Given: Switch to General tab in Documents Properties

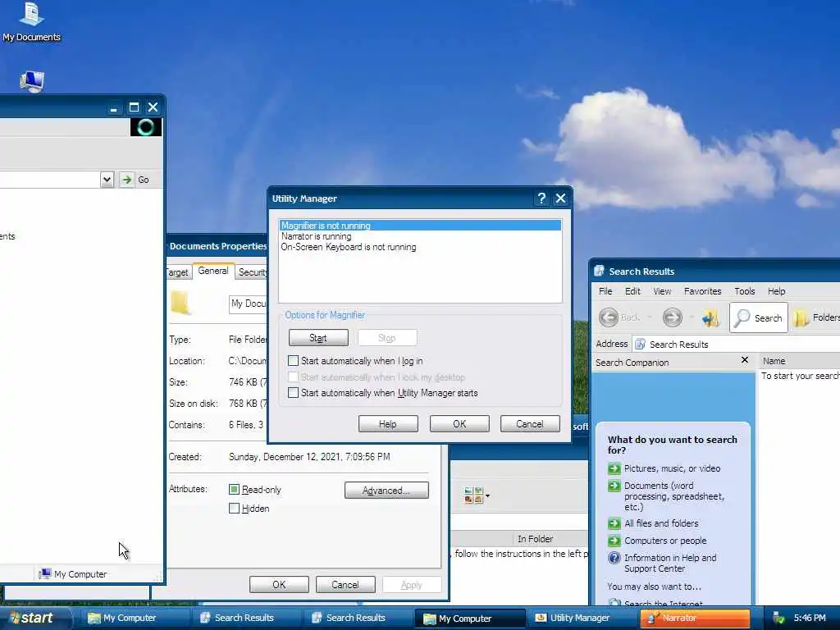Looking at the screenshot, I should 213,271.
